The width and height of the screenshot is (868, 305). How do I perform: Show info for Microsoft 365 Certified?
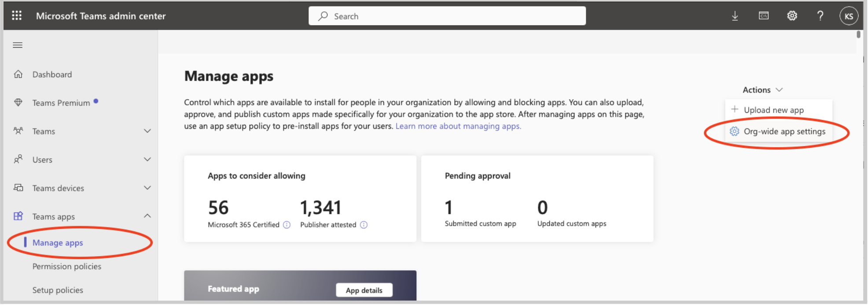287,225
